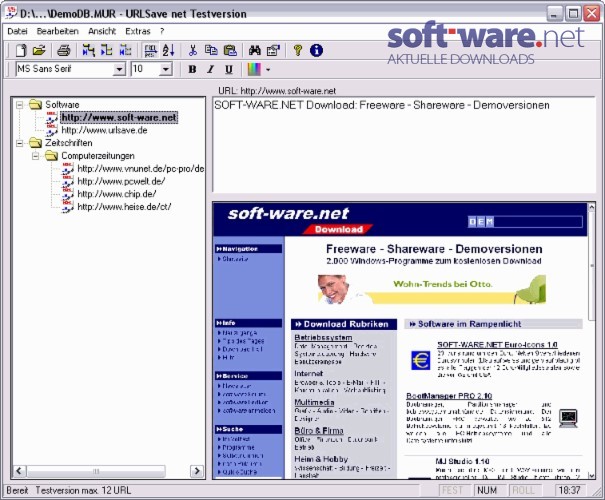Select http://www.heise.de/ct/ entry

tap(124, 207)
